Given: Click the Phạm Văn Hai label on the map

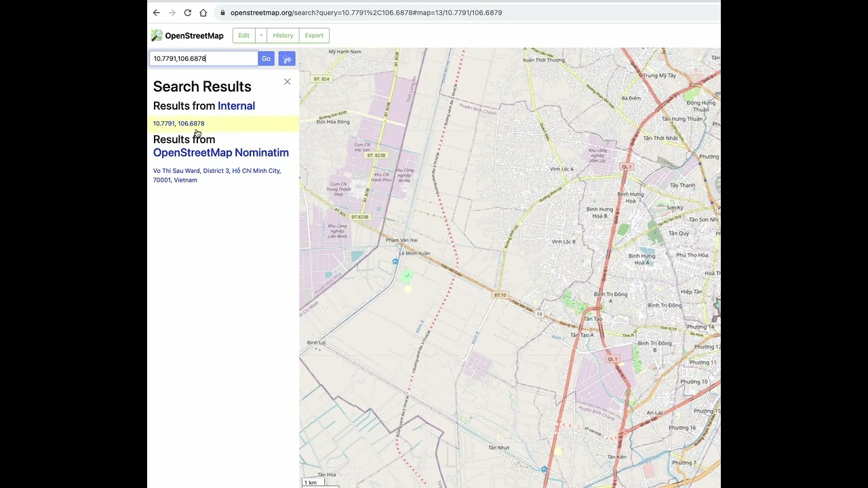Looking at the screenshot, I should (x=401, y=240).
